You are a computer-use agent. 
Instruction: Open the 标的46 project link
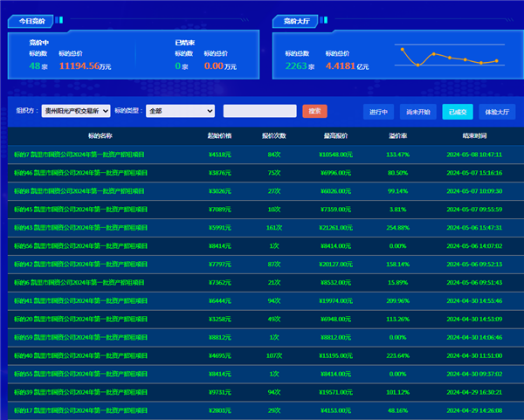(x=81, y=172)
